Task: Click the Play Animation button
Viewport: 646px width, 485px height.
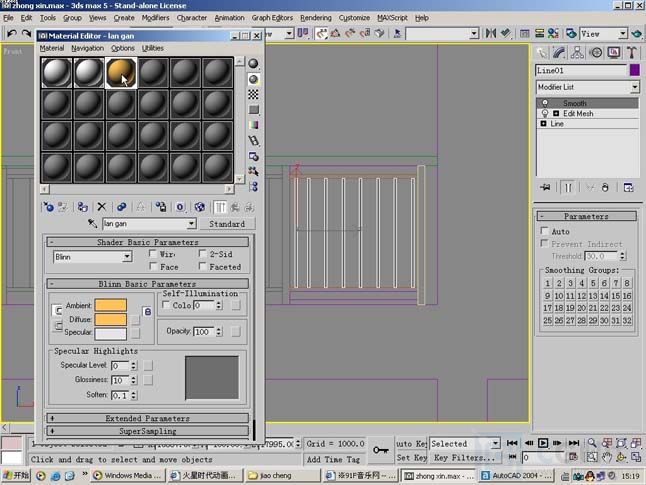Action: point(543,443)
